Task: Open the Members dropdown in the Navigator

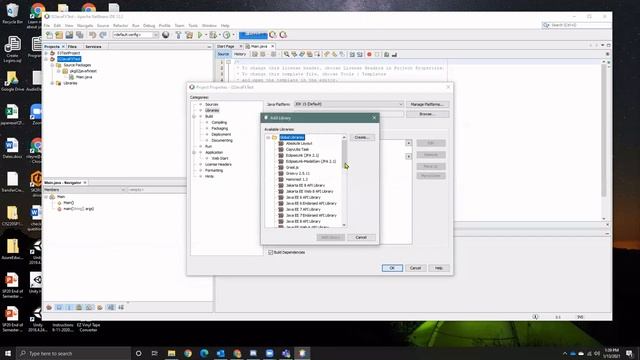Action: point(84,190)
